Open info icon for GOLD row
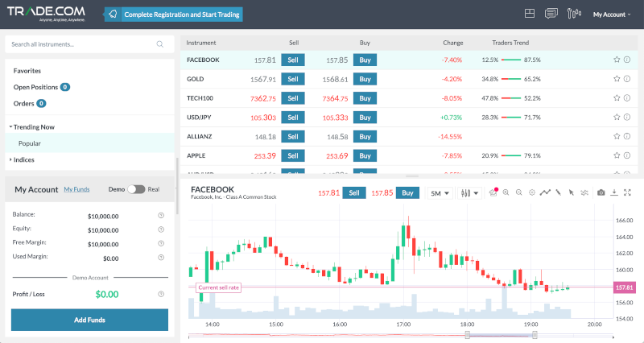The height and width of the screenshot is (343, 644). [628, 79]
